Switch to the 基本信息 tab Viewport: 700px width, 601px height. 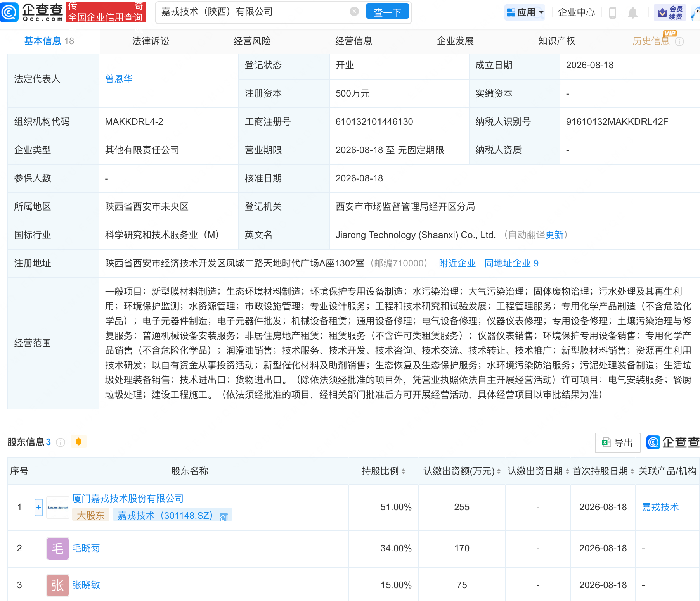click(x=49, y=41)
